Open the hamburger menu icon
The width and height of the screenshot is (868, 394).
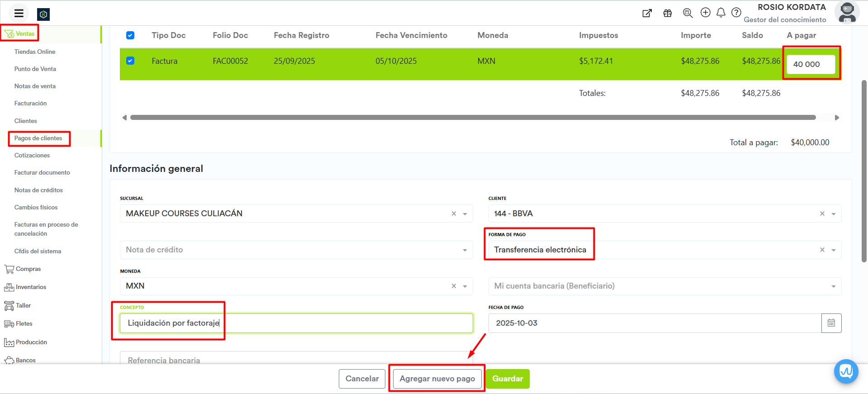(x=19, y=13)
